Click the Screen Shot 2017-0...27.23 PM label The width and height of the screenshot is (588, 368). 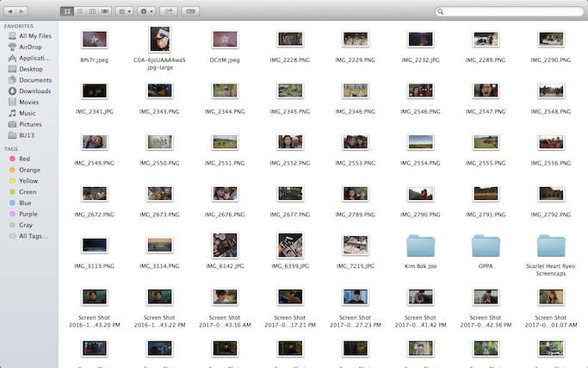tap(356, 321)
